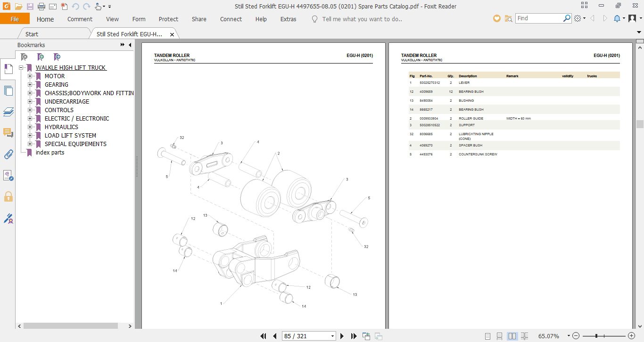644x342 pixels.
Task: Switch to the Protect ribbon tab
Action: point(168,19)
